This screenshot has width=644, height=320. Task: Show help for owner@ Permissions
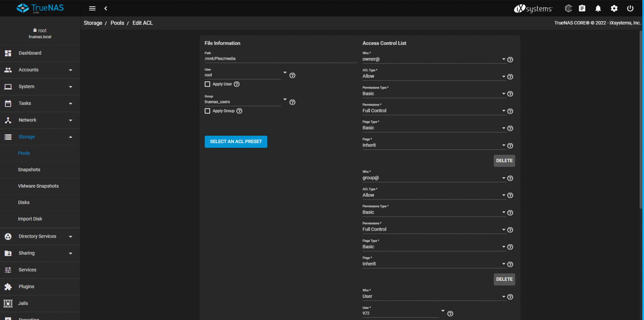510,111
